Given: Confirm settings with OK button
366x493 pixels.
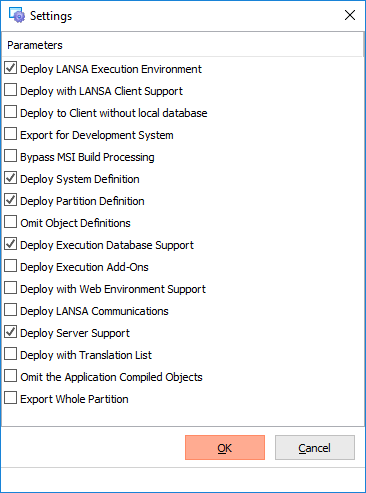Looking at the screenshot, I should 225,448.
